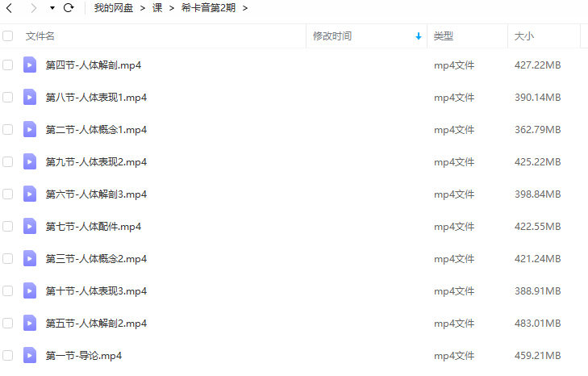
Task: Click the video icon of 第一节-导论.mp4
Action: coord(30,355)
